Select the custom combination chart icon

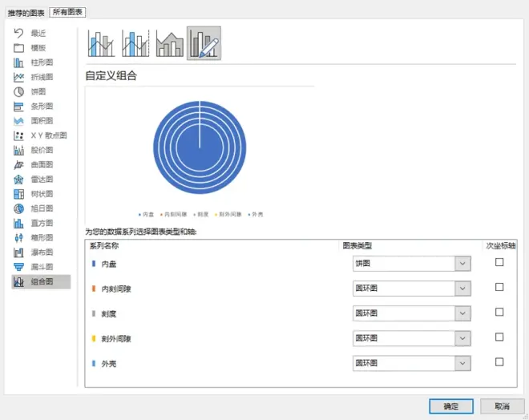point(204,43)
